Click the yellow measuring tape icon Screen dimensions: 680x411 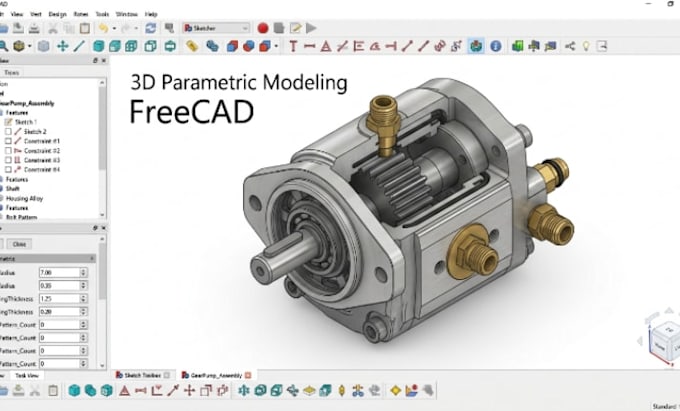(192, 46)
